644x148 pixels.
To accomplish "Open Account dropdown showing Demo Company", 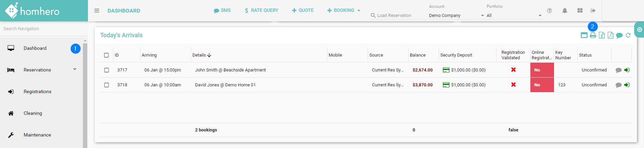I will click(x=456, y=16).
